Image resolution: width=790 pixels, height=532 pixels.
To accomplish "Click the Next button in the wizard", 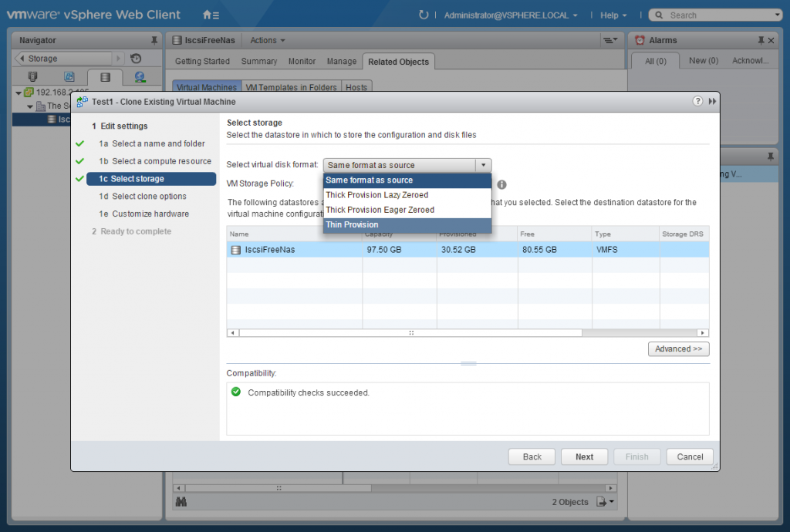I will pos(584,456).
